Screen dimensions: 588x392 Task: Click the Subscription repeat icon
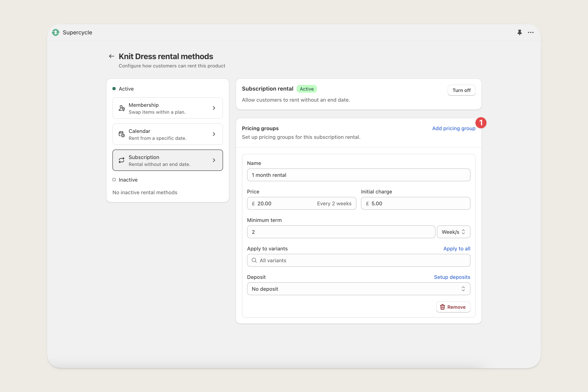(x=121, y=160)
